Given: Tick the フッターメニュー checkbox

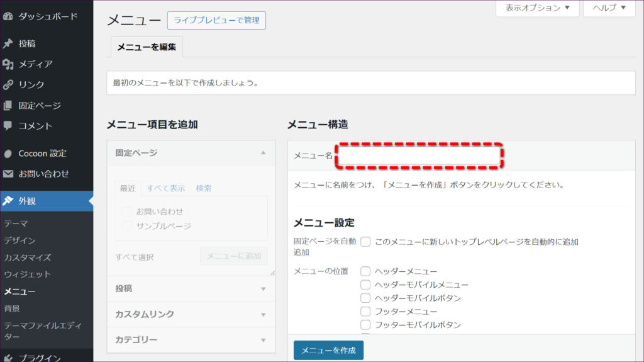Looking at the screenshot, I should point(365,312).
